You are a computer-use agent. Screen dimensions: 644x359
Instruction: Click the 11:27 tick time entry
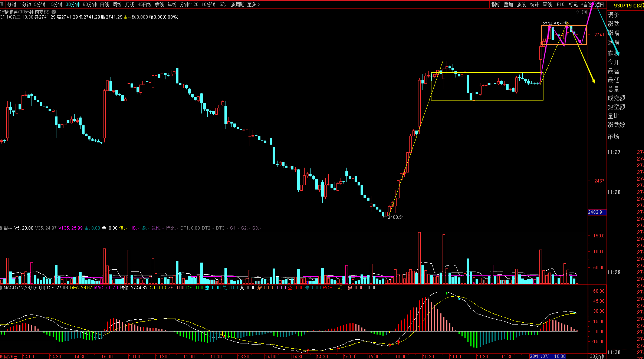pyautogui.click(x=614, y=152)
